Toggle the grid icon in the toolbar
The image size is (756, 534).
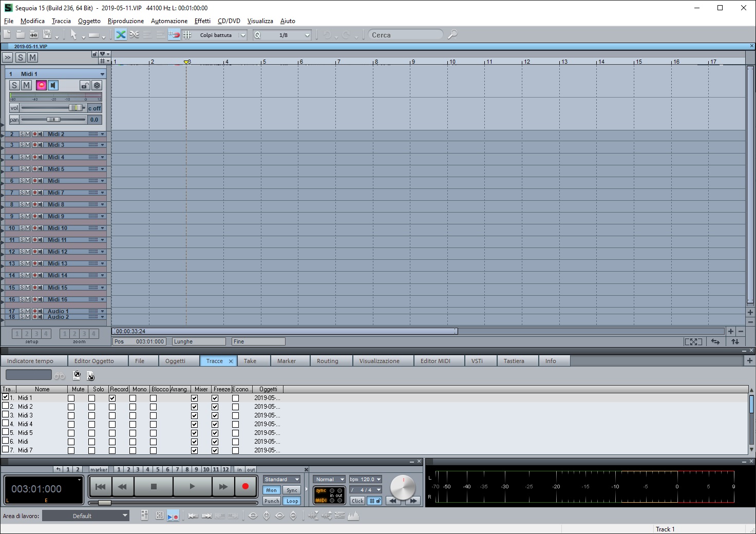click(187, 35)
